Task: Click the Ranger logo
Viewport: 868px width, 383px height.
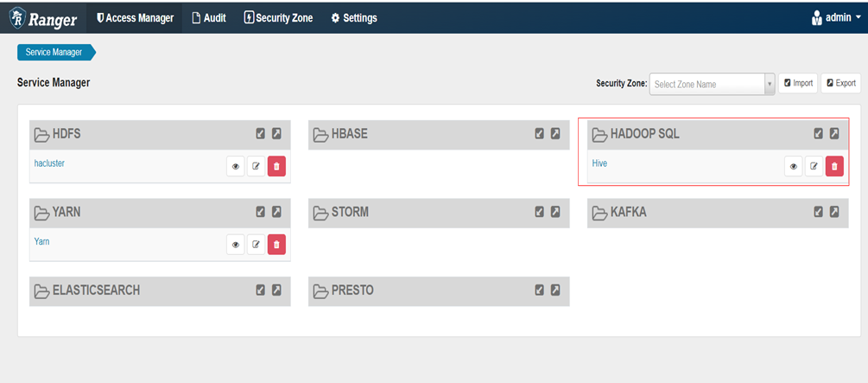Action: 42,17
